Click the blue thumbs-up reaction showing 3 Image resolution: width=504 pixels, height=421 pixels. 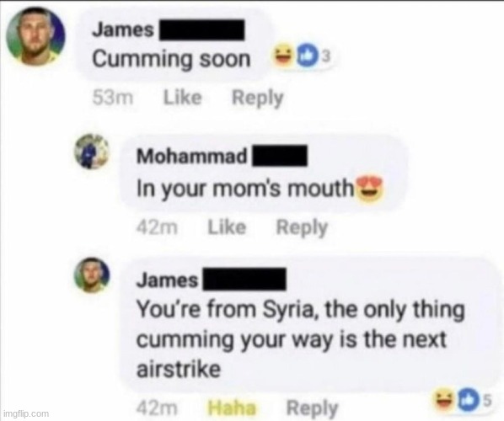[x=303, y=56]
